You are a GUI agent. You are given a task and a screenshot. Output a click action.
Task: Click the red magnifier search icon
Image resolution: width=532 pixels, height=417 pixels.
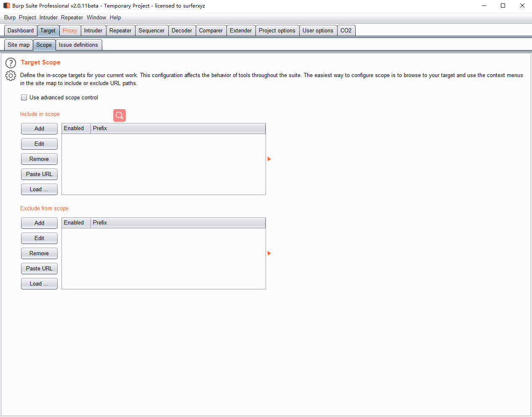tap(120, 115)
